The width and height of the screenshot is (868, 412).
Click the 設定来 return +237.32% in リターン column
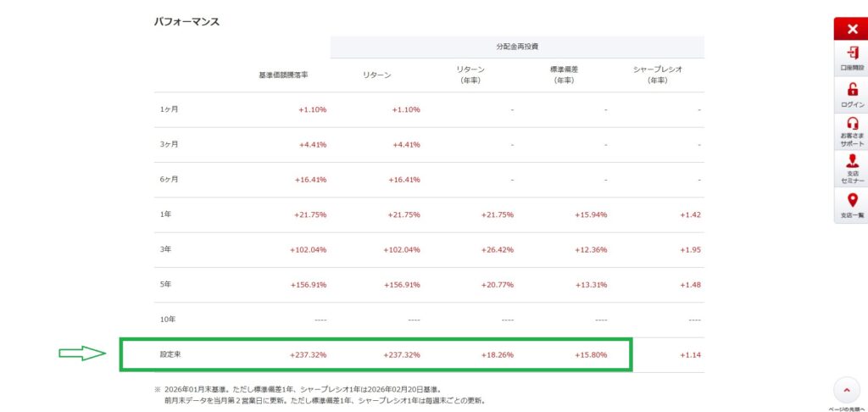pos(402,354)
